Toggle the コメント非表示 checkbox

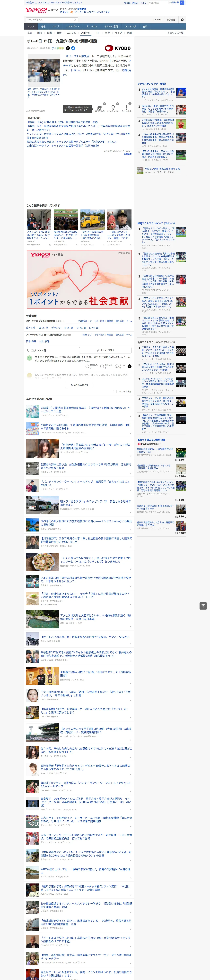point(115,392)
